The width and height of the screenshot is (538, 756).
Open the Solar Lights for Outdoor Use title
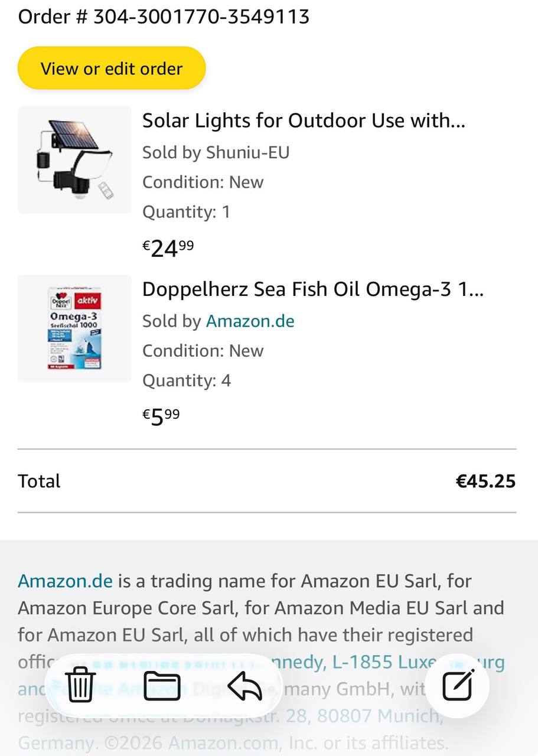point(304,121)
